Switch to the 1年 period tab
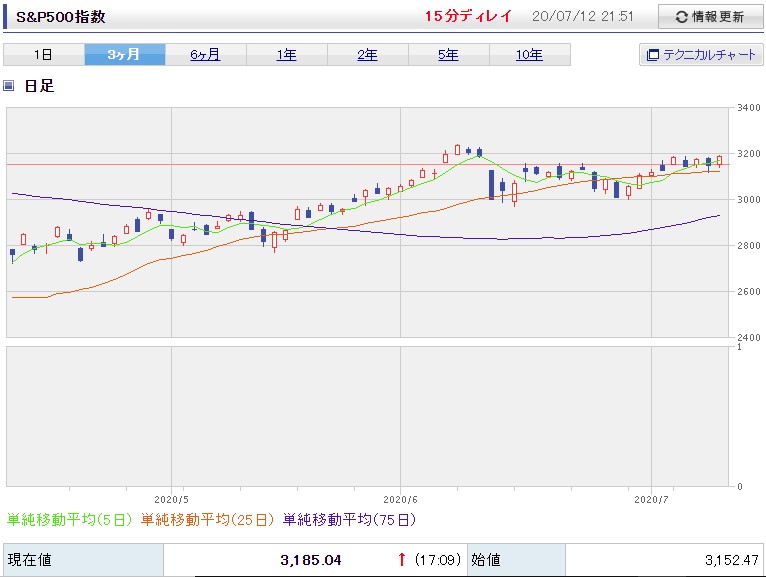Viewport: 766px width, 577px height. [x=287, y=54]
